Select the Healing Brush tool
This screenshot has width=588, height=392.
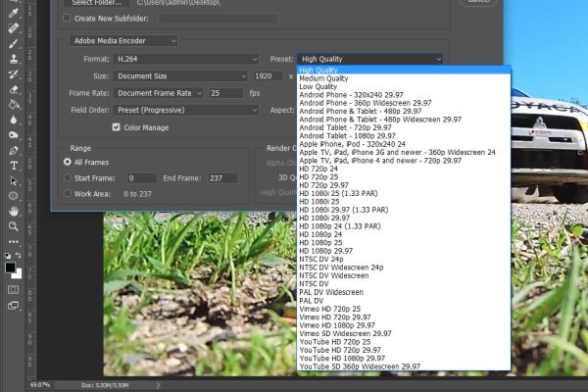coord(14,28)
